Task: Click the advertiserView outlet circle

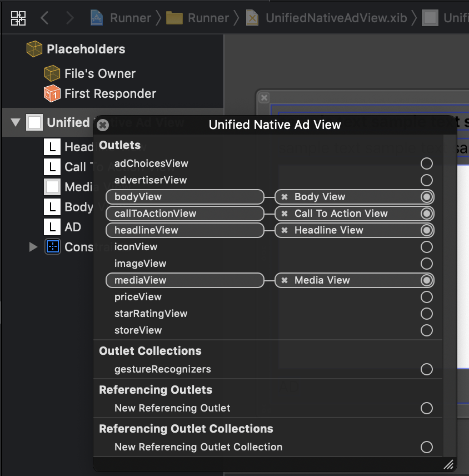Action: coord(427,180)
